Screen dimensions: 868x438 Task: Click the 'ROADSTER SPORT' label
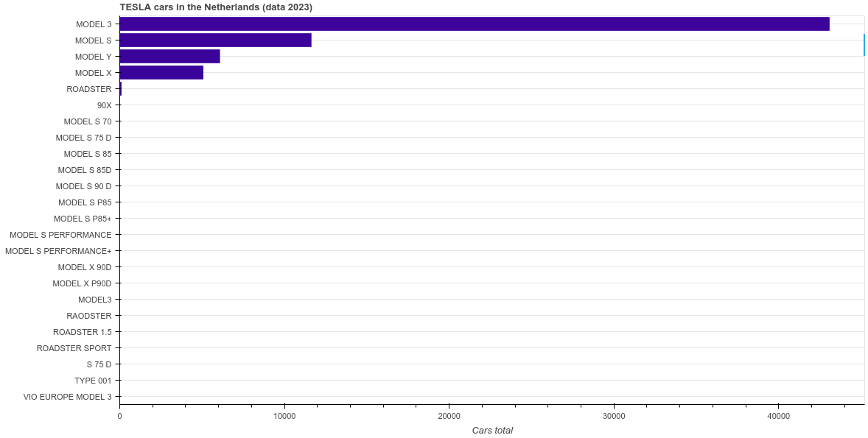click(x=74, y=348)
